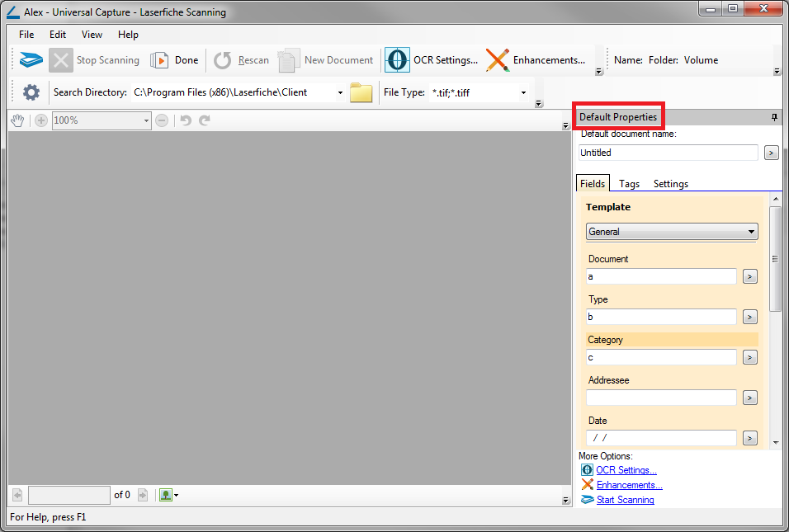The image size is (789, 532).
Task: Click the Rescan toolbar button
Action: [241, 60]
